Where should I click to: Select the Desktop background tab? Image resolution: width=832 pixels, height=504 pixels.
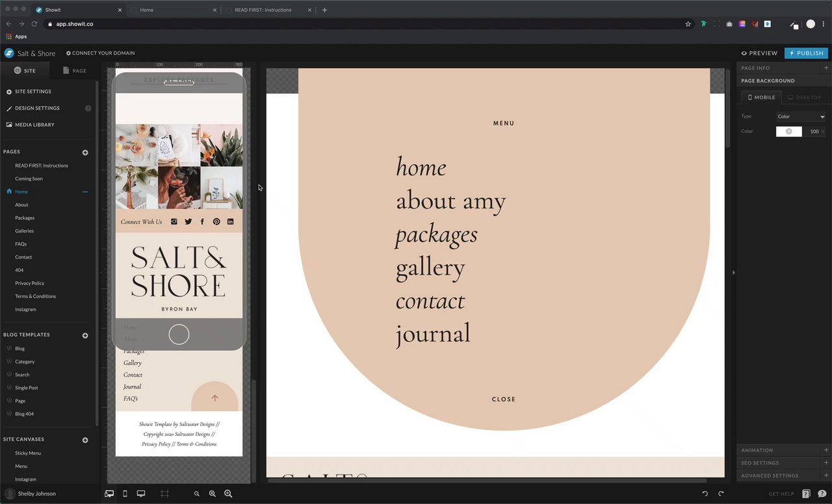[x=804, y=97]
